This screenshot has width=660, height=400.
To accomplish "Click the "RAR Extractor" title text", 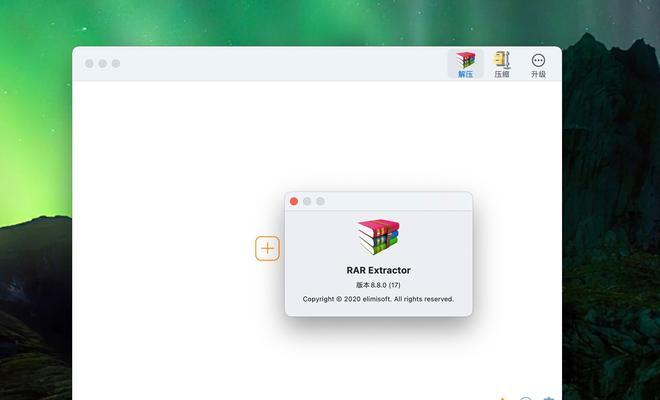I will tap(378, 270).
